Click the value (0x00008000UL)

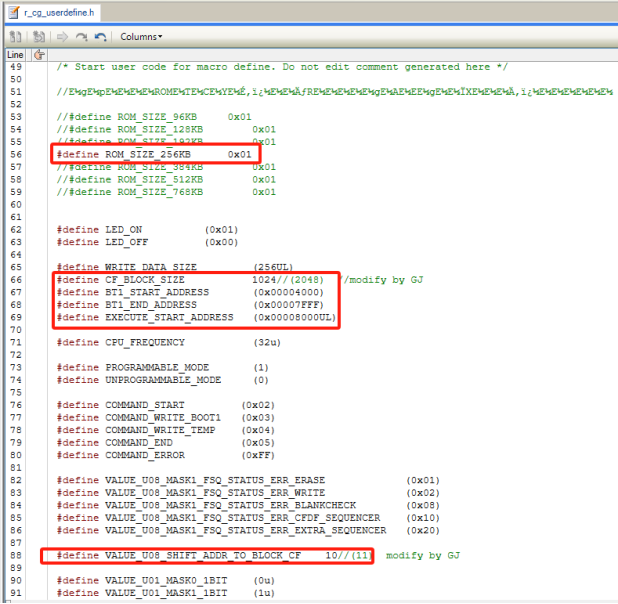click(x=295, y=317)
